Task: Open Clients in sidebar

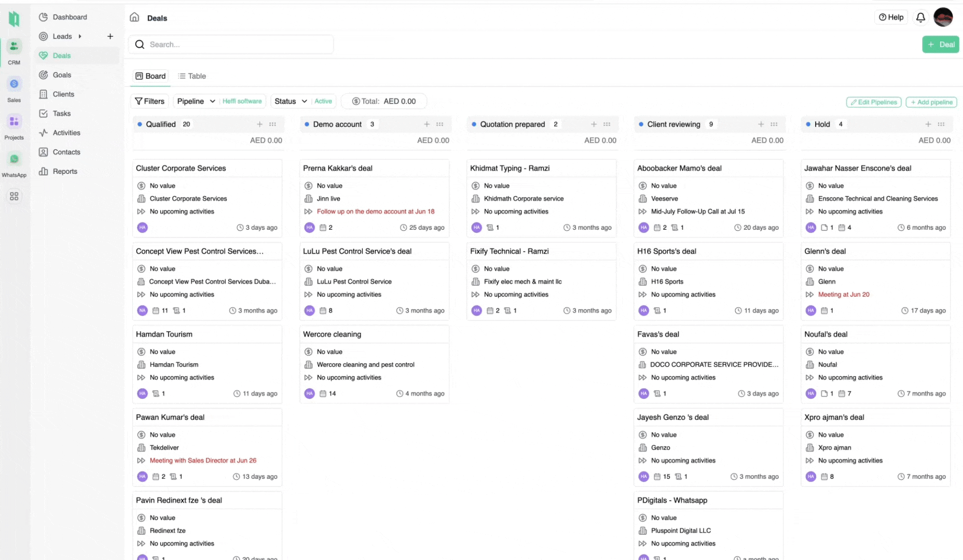Action: (x=63, y=94)
